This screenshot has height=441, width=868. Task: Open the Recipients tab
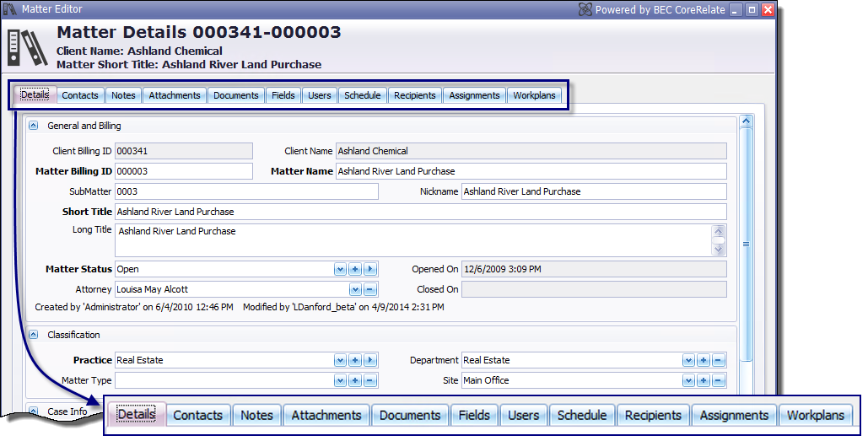coord(415,95)
